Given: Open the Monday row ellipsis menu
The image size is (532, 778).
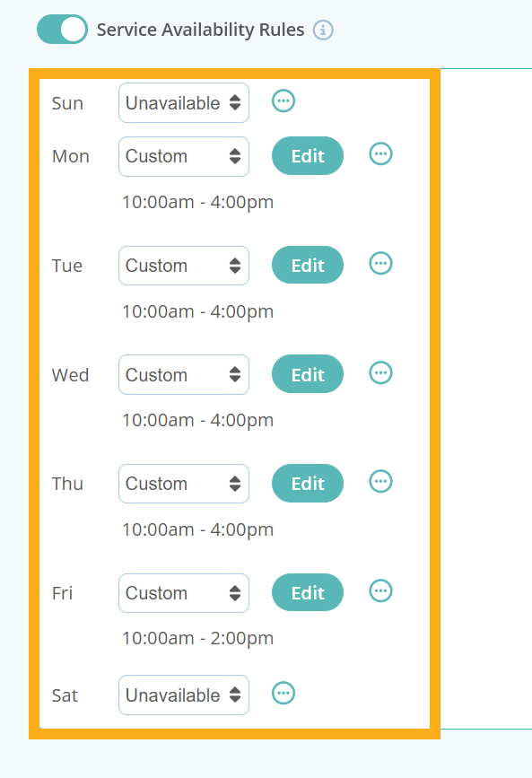Looking at the screenshot, I should tap(380, 154).
